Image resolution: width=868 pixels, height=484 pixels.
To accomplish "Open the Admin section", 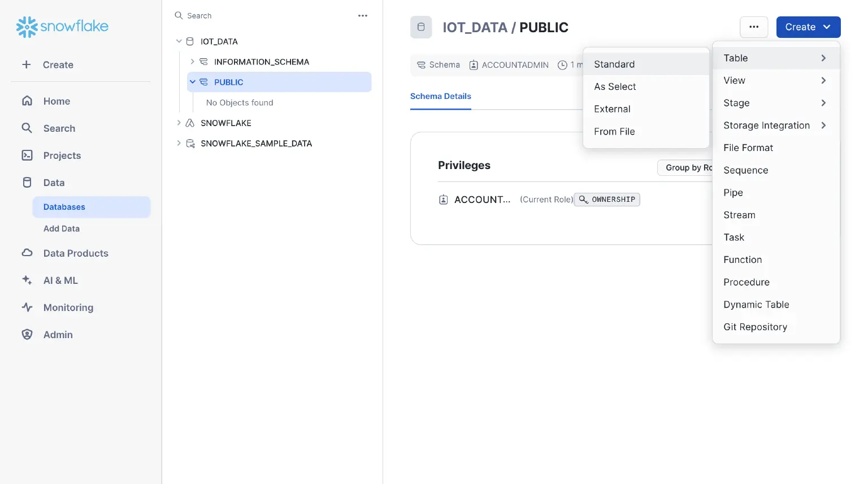I will click(x=58, y=334).
